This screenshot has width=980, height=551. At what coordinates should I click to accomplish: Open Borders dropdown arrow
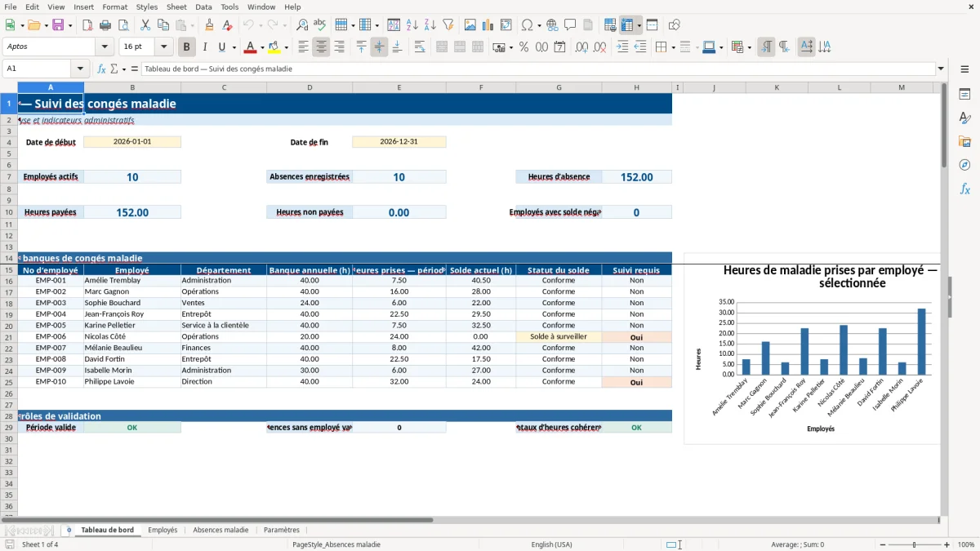[x=673, y=47]
